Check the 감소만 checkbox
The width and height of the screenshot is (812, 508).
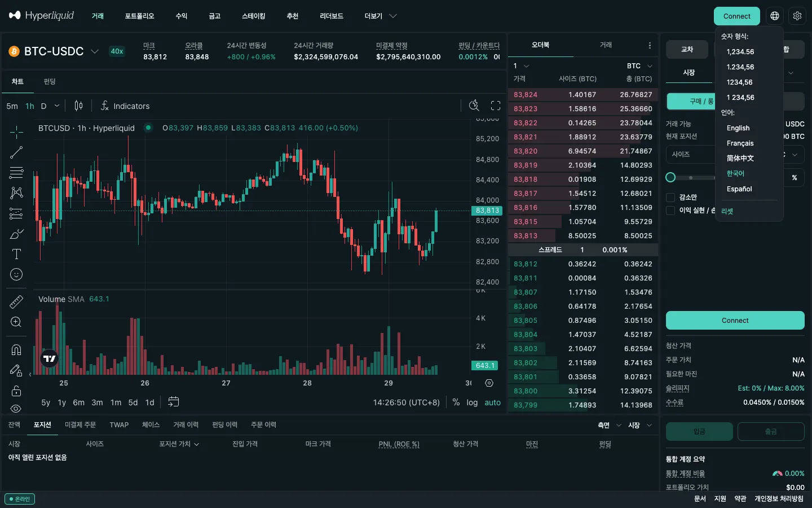[670, 197]
